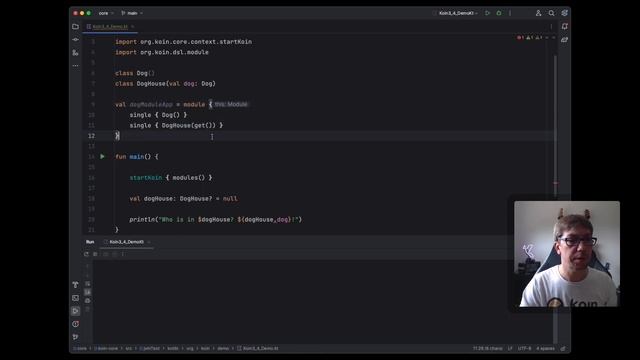Toggle soft-wrap in the Run console

coord(88,284)
